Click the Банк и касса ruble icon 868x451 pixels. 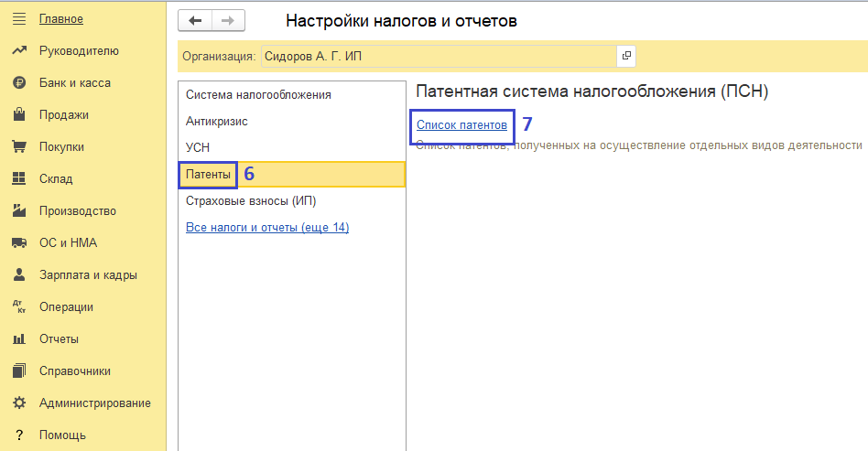[18, 83]
